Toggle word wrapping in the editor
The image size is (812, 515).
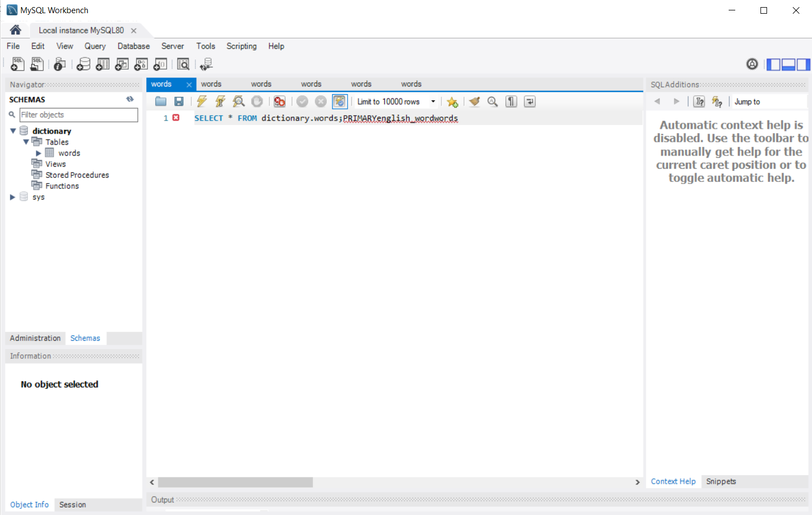(x=530, y=101)
